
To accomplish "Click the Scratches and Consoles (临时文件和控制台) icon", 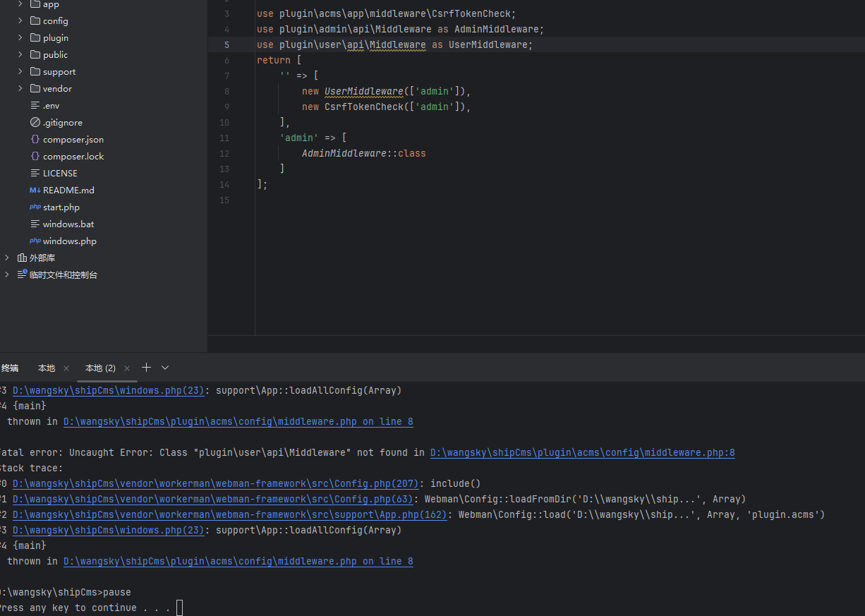I will [22, 274].
